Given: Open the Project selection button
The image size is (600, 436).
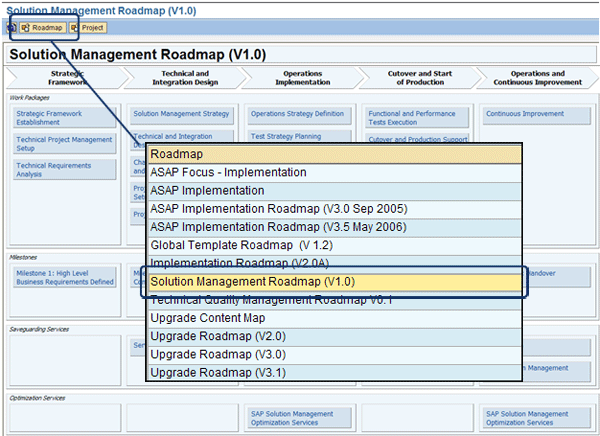Looking at the screenshot, I should (88, 28).
